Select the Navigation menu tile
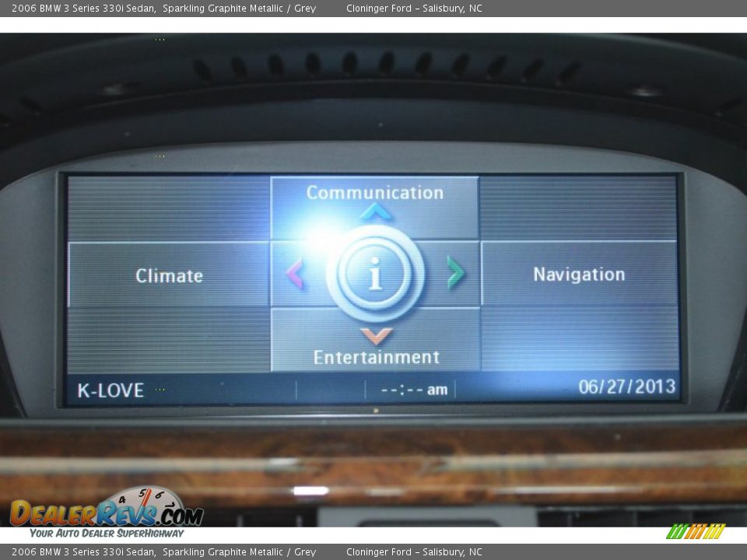The height and width of the screenshot is (560, 747). coord(579,274)
